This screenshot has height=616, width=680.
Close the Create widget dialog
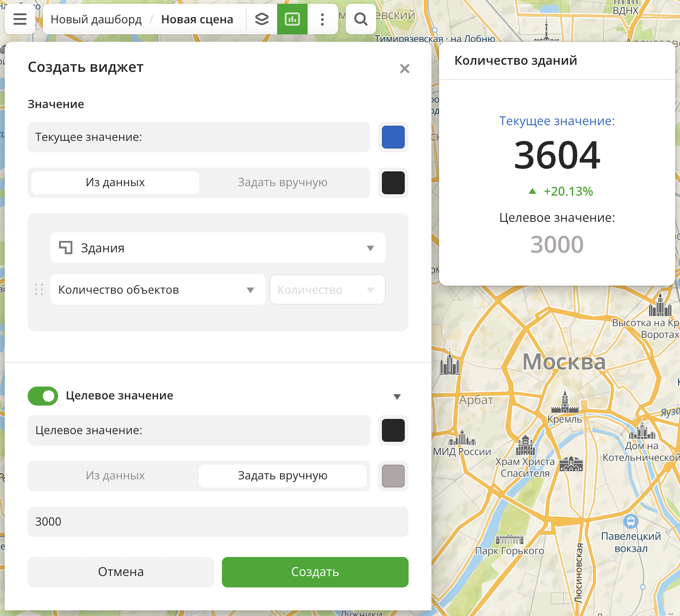click(x=405, y=69)
